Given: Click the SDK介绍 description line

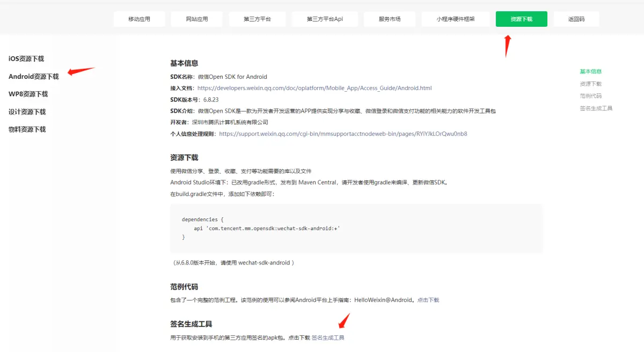Looking at the screenshot, I should coord(333,111).
